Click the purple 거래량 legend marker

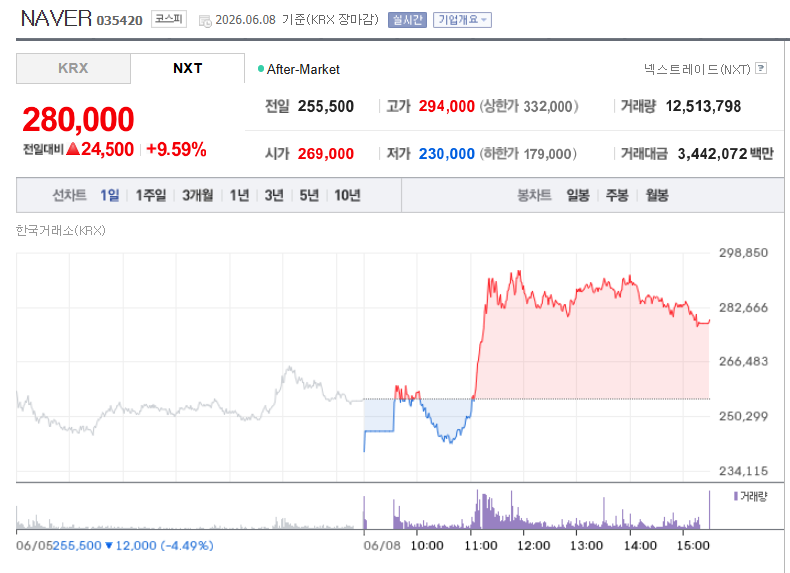[x=736, y=496]
